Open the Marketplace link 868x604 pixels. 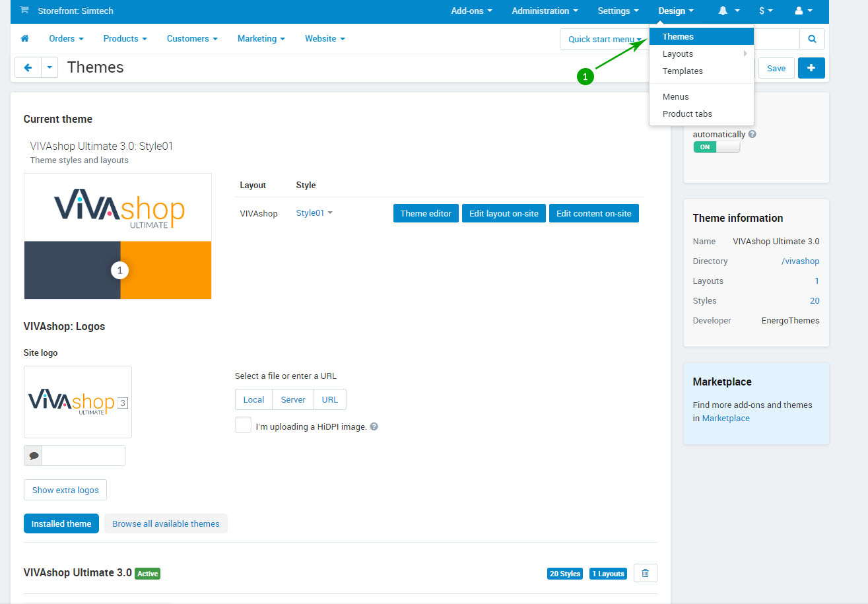[725, 419]
